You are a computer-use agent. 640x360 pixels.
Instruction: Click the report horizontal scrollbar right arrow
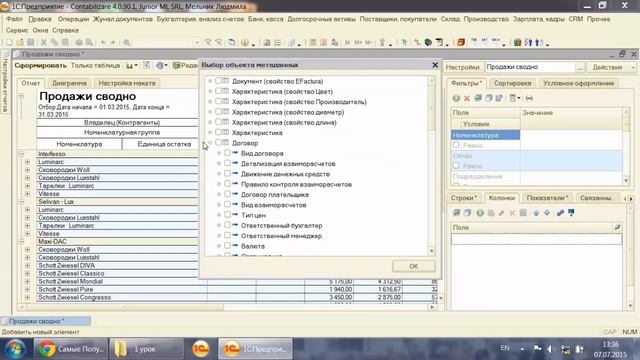(x=432, y=307)
